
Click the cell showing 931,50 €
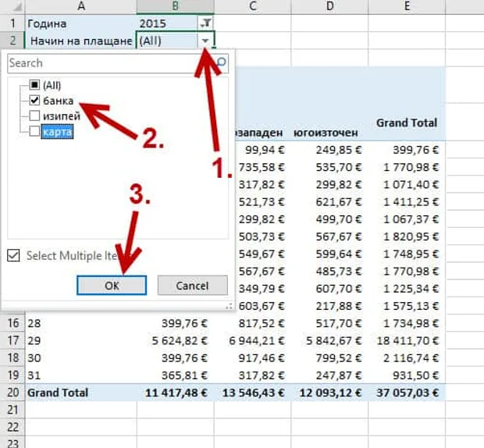(407, 375)
